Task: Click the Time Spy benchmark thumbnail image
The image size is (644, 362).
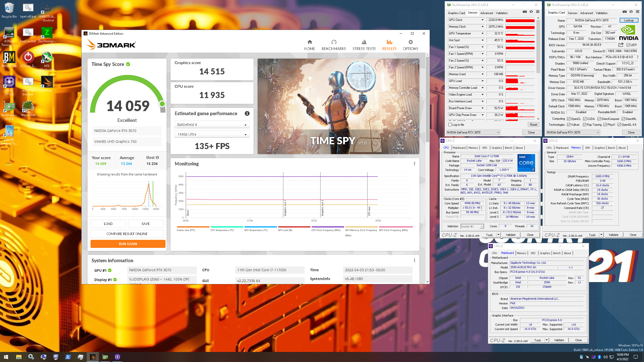Action: click(x=338, y=106)
